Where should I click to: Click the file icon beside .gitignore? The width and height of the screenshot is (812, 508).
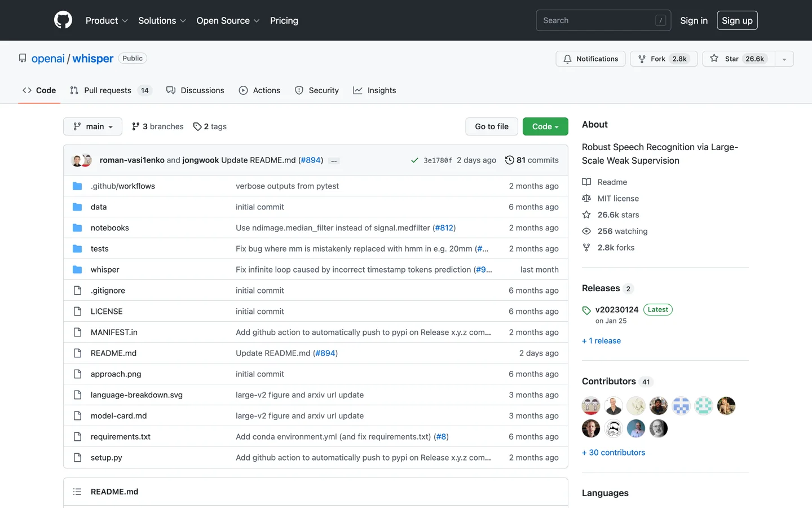point(77,290)
